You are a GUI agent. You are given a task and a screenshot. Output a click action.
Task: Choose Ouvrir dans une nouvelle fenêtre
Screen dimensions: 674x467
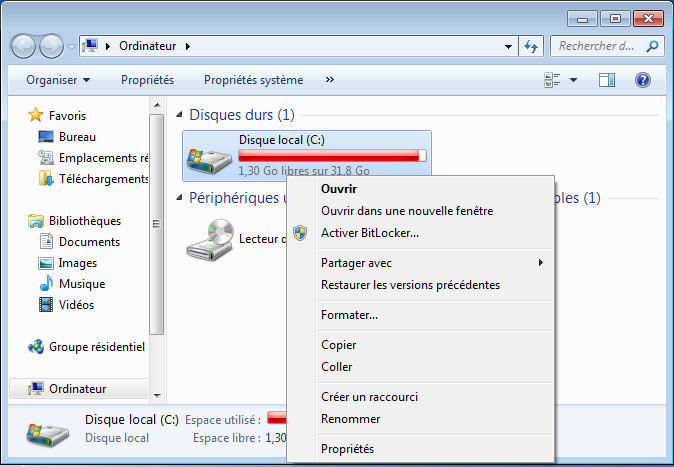(420, 211)
